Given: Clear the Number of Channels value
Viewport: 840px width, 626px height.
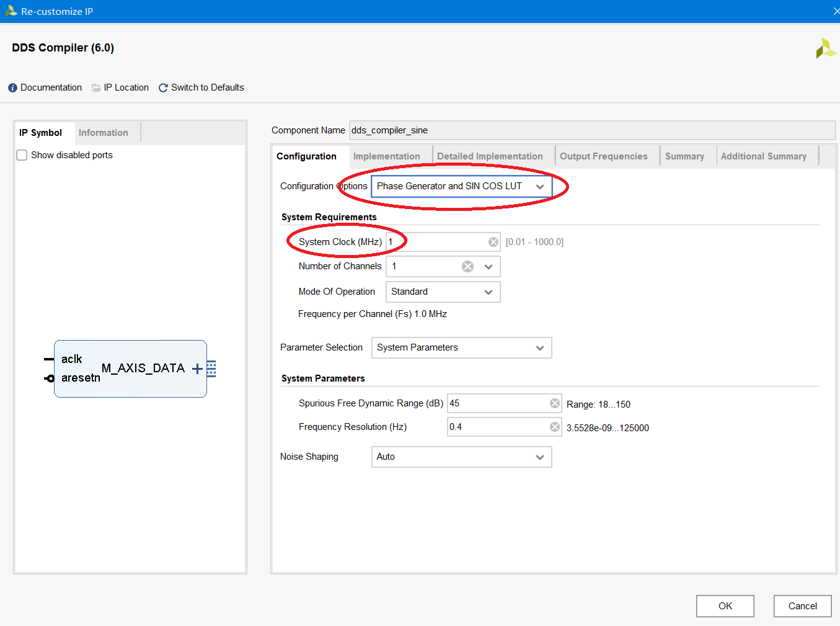Looking at the screenshot, I should (x=467, y=267).
